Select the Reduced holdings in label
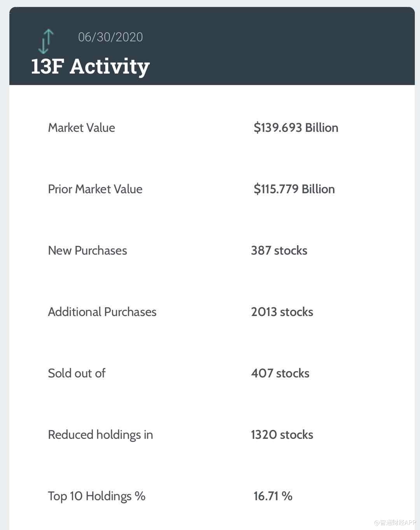The height and width of the screenshot is (530, 420). point(100,435)
